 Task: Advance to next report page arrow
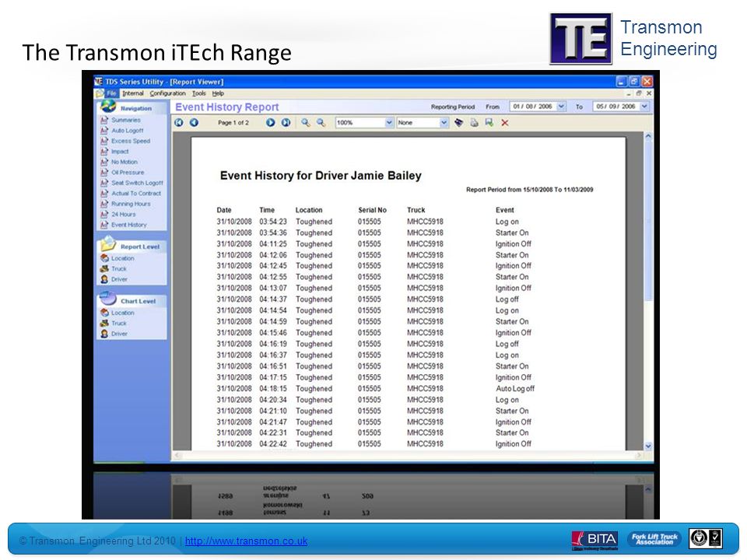(x=270, y=122)
